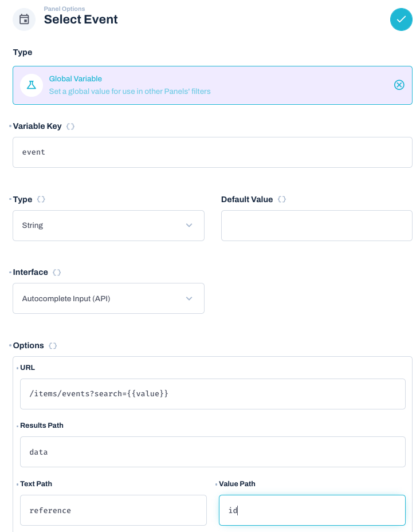Click the Panel Options header label
Image resolution: width=420 pixels, height=532 pixels.
pyautogui.click(x=64, y=9)
